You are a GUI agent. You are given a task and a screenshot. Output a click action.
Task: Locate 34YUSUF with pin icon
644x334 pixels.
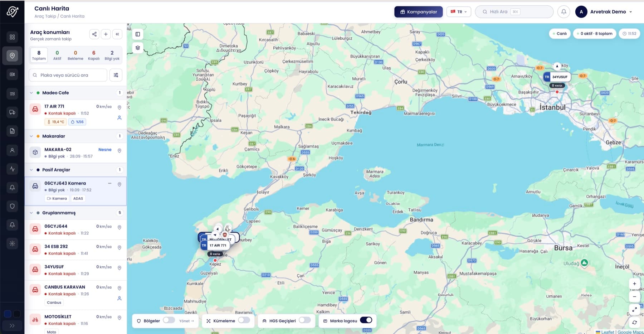click(x=119, y=268)
